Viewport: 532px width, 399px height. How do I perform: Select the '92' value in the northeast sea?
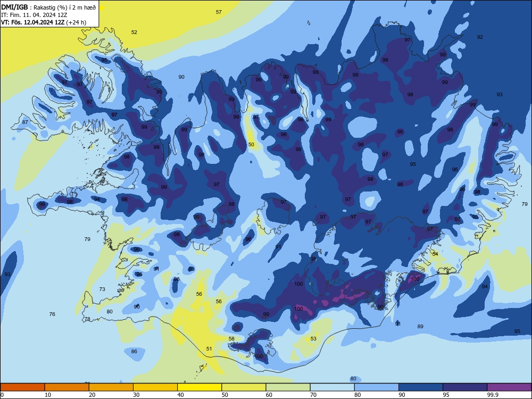point(480,37)
